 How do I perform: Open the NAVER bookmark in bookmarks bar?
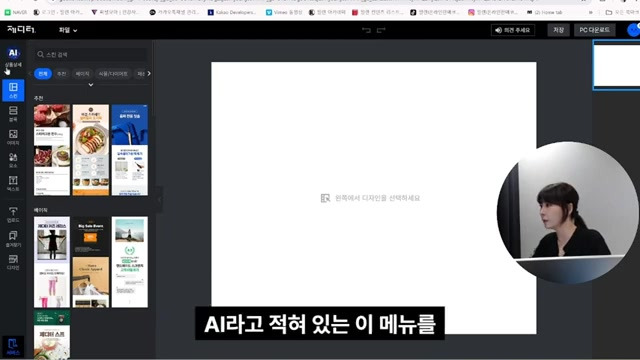[x=16, y=12]
